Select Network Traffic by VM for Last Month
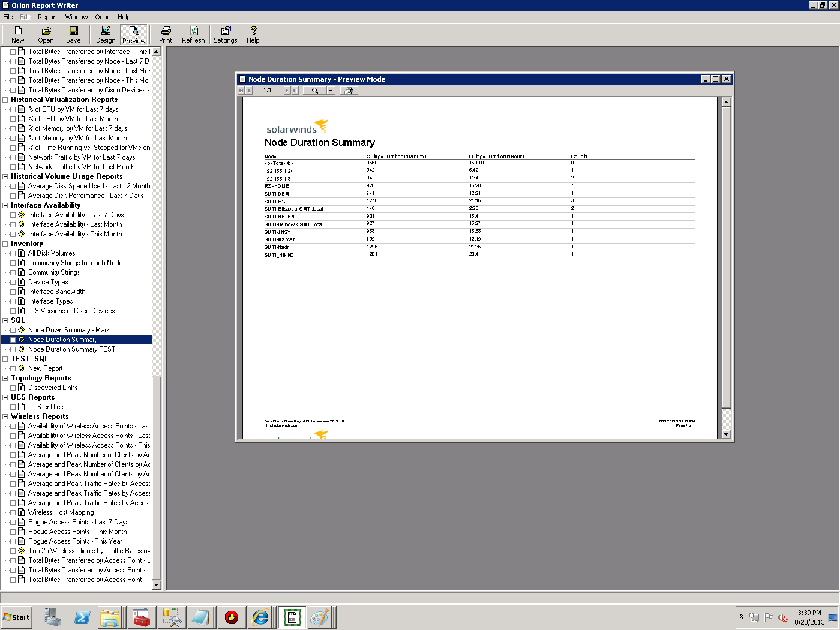This screenshot has height=630, width=840. (81, 167)
